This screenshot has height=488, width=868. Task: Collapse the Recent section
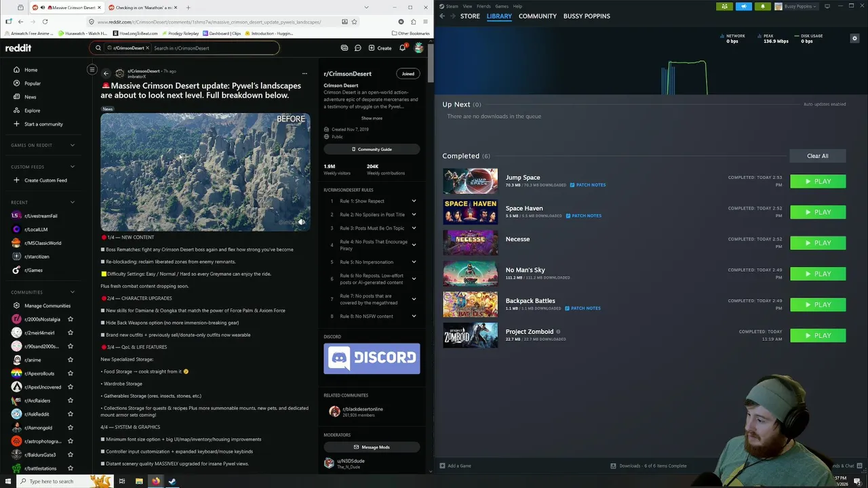click(x=73, y=202)
